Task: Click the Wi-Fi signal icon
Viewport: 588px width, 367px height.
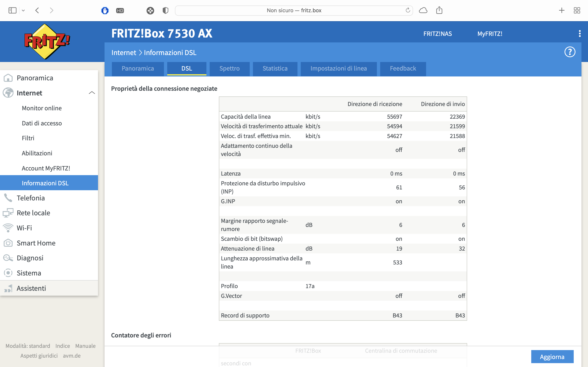Action: click(x=8, y=228)
